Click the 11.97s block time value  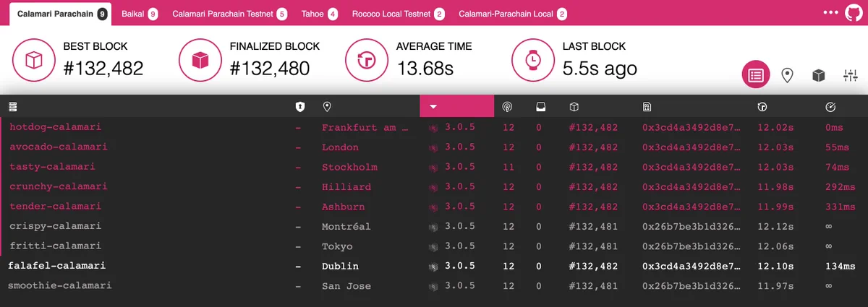click(775, 286)
